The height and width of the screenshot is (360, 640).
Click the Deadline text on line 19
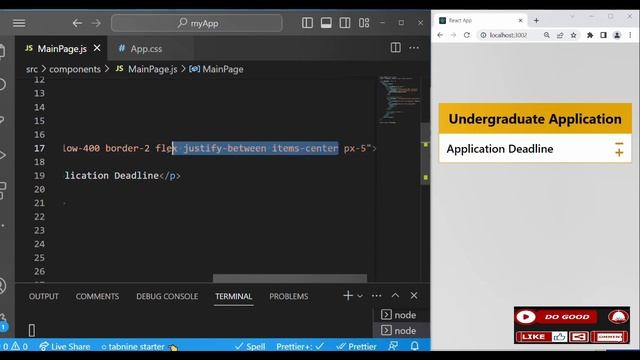coord(136,176)
